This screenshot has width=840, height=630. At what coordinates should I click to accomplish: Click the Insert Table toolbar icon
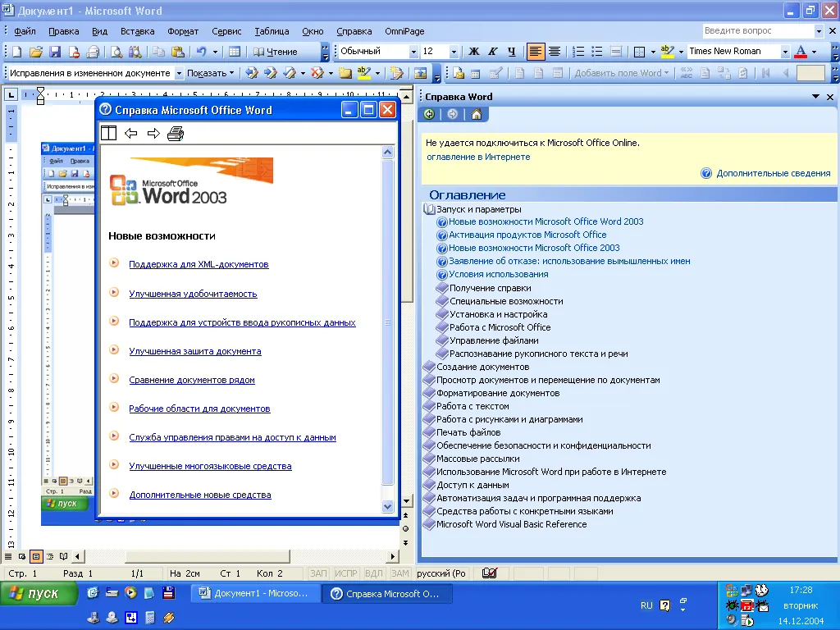(235, 52)
